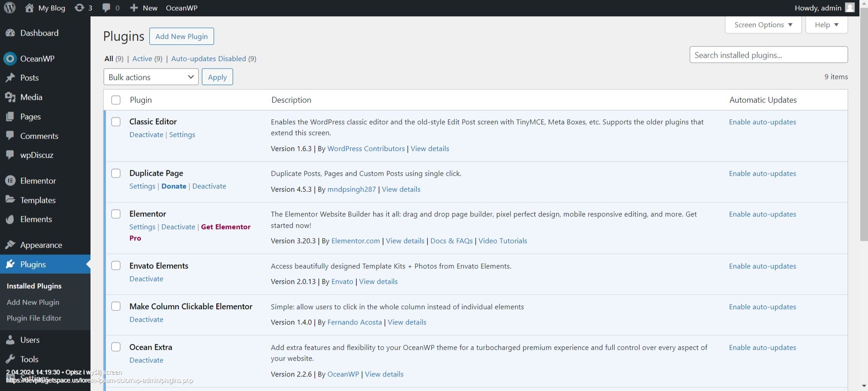Click the Apply button
Image resolution: width=868 pixels, height=391 pixels.
[217, 77]
